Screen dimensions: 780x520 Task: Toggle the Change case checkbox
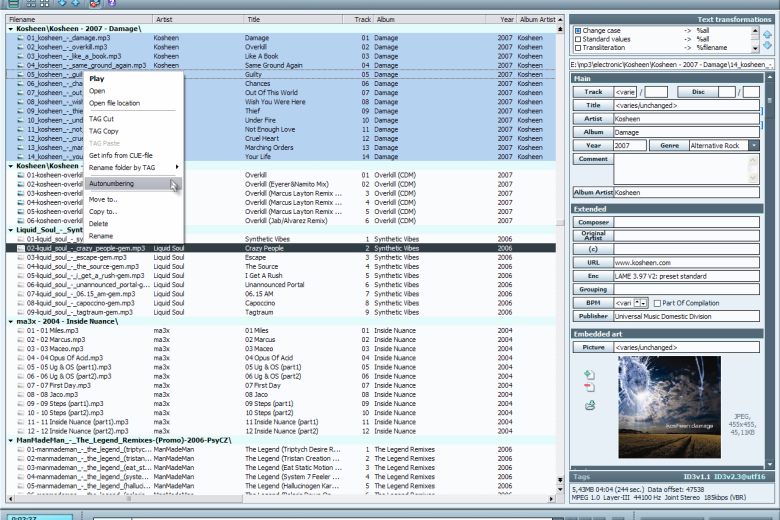click(578, 31)
